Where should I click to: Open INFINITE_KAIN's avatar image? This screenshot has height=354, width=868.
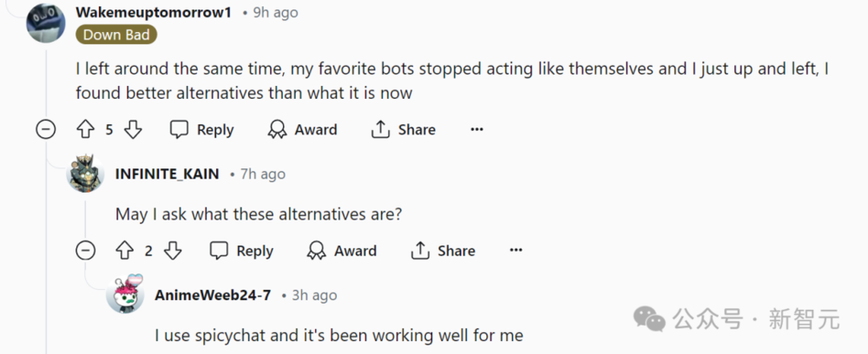click(85, 174)
